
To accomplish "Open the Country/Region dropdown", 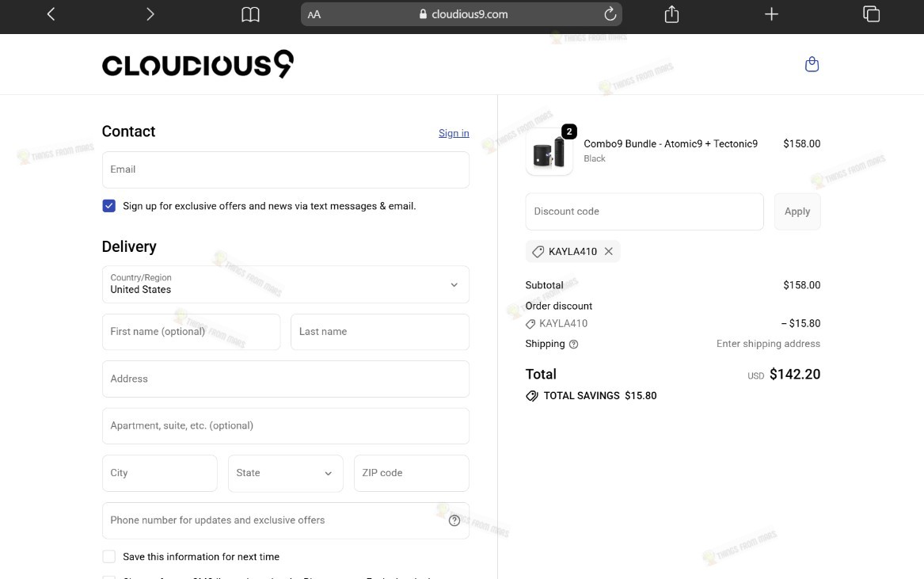I will coord(285,285).
